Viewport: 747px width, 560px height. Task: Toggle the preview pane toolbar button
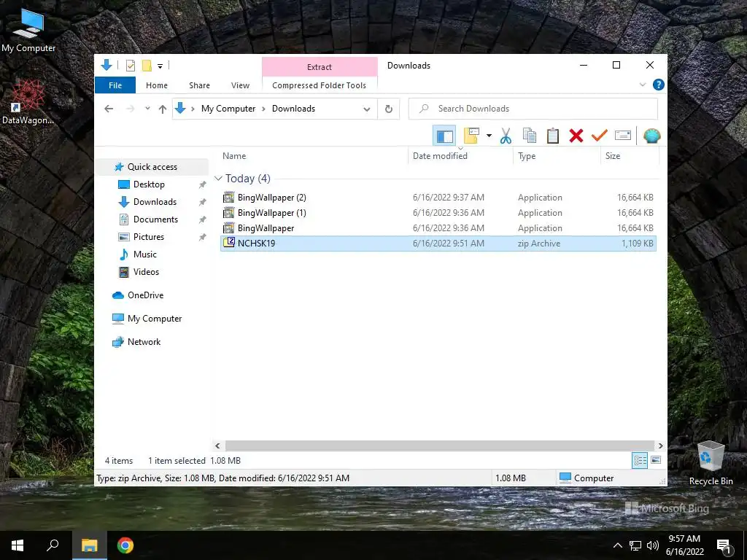click(x=444, y=136)
